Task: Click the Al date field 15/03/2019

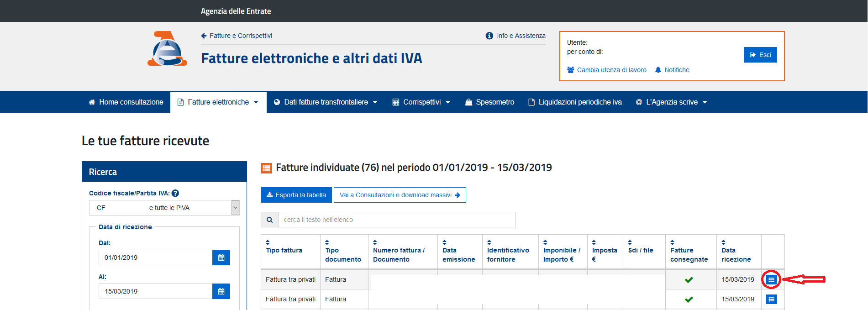Action: point(156,291)
